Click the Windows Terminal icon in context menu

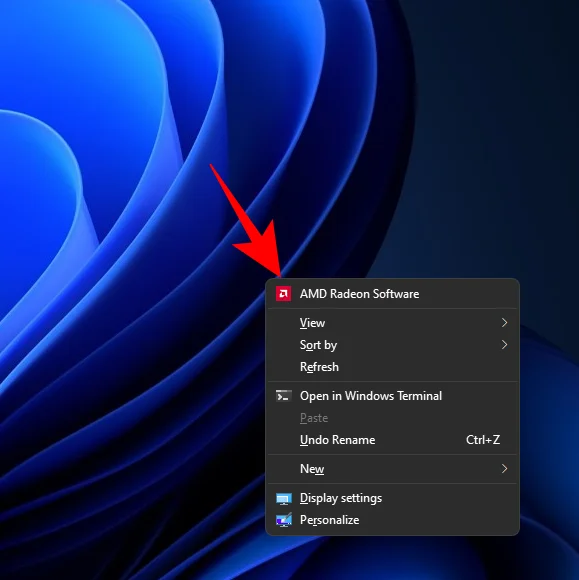284,396
